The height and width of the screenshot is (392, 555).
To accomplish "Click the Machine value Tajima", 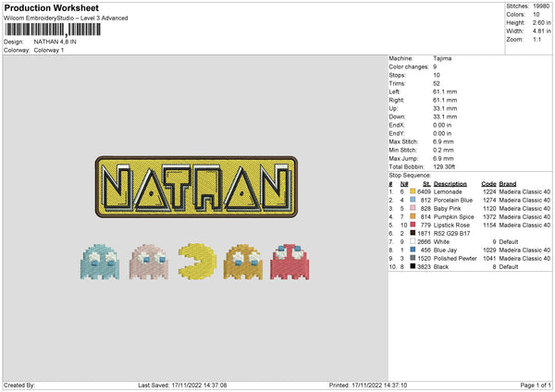I will (442, 58).
